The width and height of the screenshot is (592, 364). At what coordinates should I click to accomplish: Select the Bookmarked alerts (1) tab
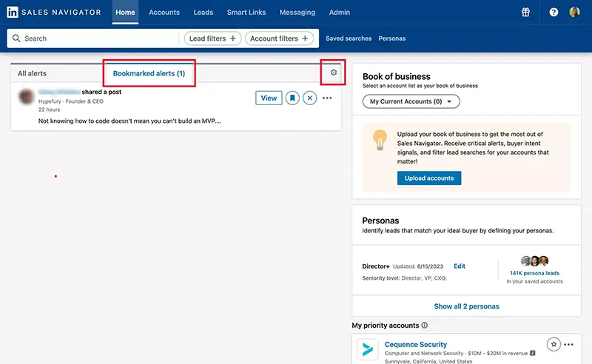[x=149, y=73]
